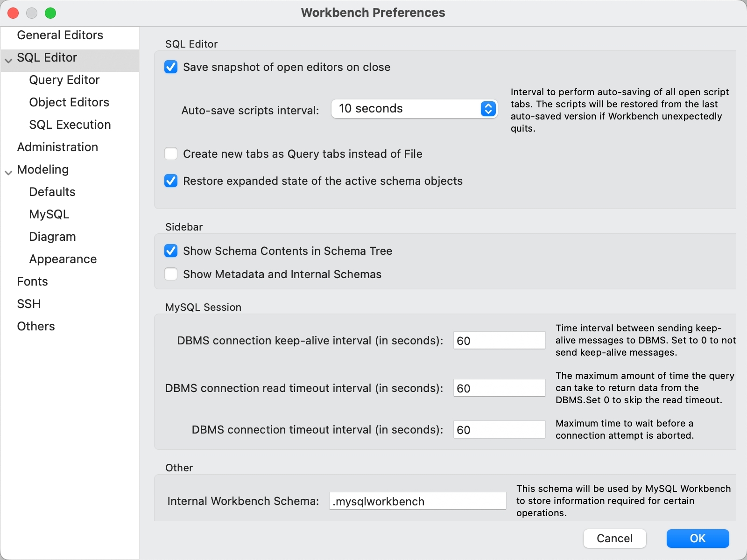Enable Create new tabs as Query tabs
Image resolution: width=747 pixels, height=560 pixels.
(171, 154)
